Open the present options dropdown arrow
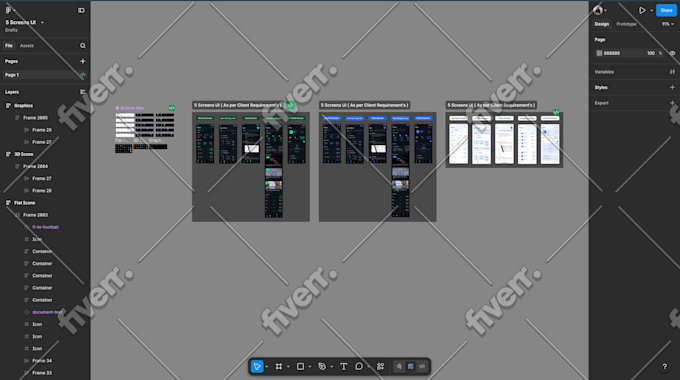This screenshot has height=380, width=680. click(x=651, y=10)
